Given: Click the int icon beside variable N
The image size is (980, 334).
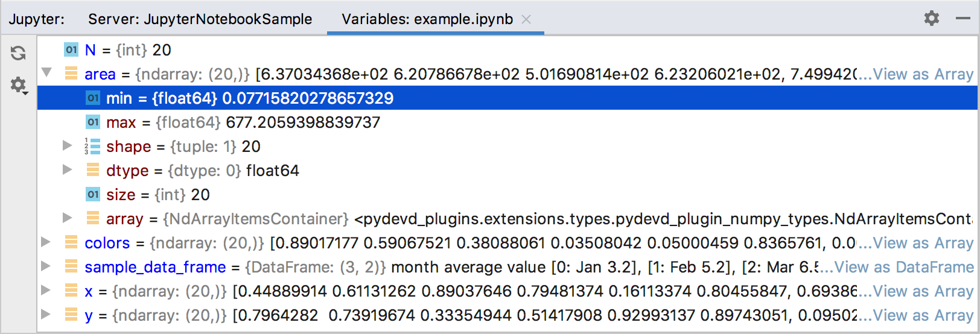Looking at the screenshot, I should (x=71, y=49).
